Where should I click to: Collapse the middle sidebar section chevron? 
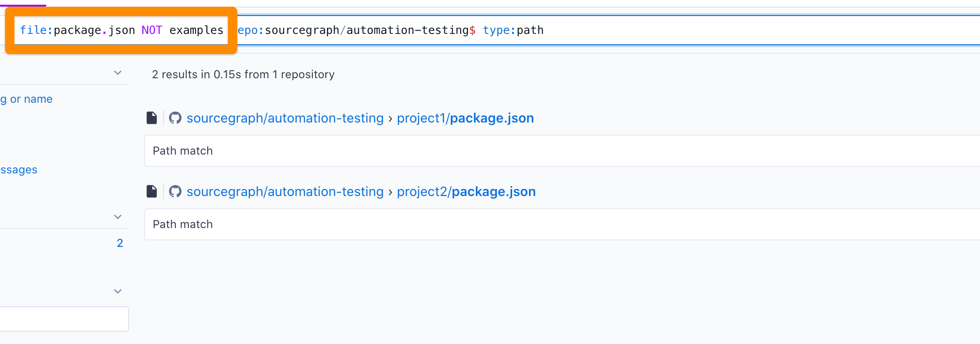[118, 217]
